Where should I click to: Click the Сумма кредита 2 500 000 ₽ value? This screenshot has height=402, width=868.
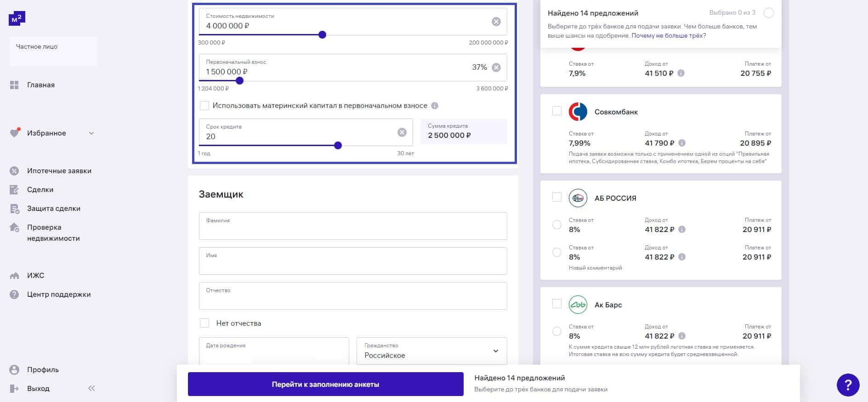coord(449,136)
